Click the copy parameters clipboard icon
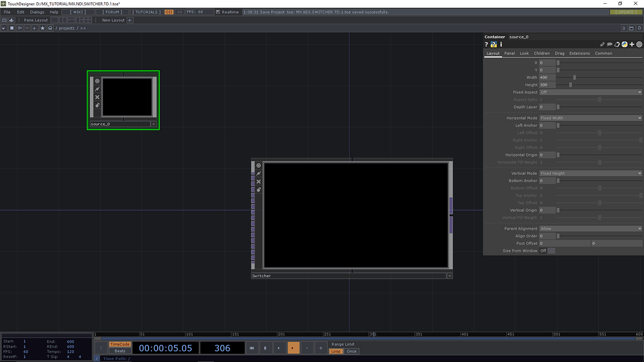 pyautogui.click(x=617, y=45)
